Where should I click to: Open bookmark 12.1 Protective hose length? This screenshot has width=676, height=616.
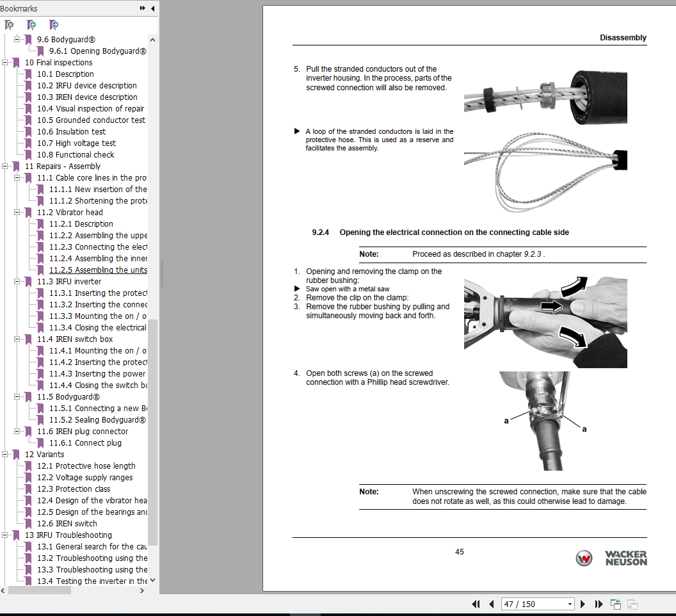tap(86, 466)
